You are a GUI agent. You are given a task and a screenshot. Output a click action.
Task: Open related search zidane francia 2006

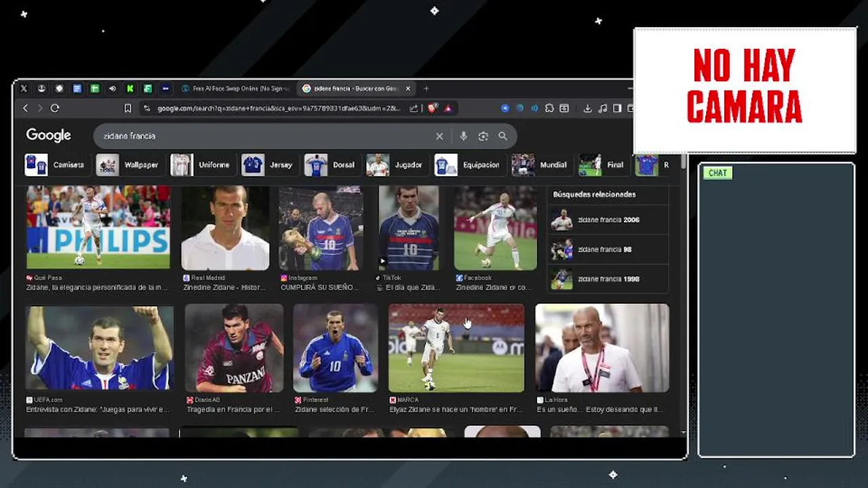[x=608, y=220]
